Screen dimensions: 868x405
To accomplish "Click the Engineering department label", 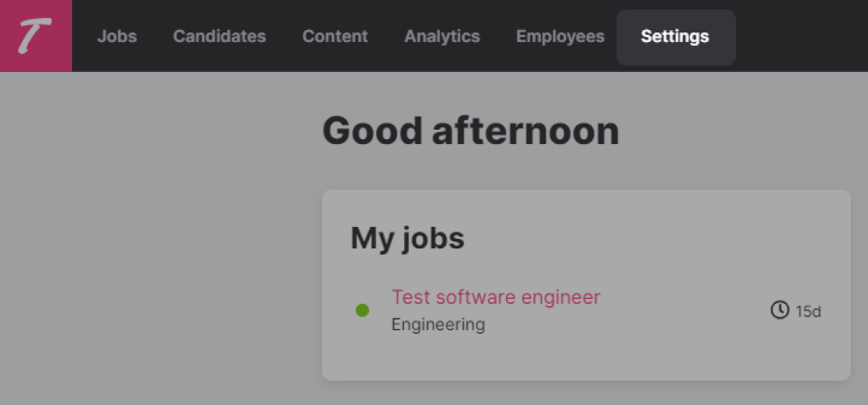I will 438,324.
